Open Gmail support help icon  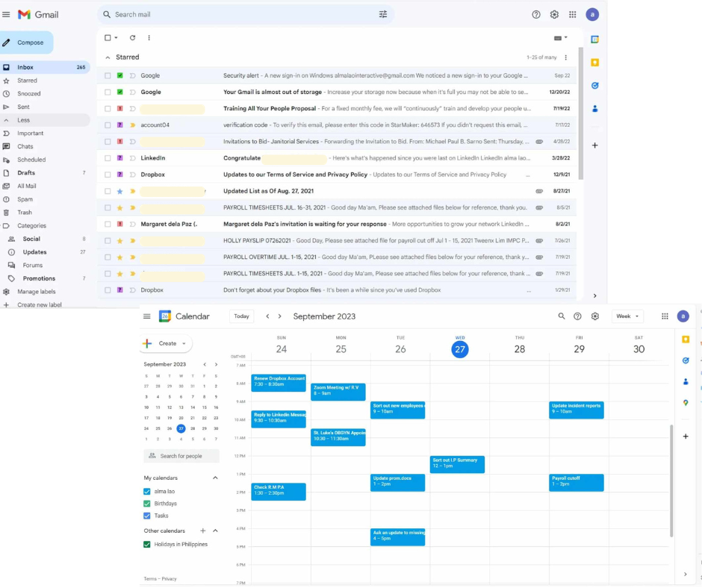(x=536, y=14)
